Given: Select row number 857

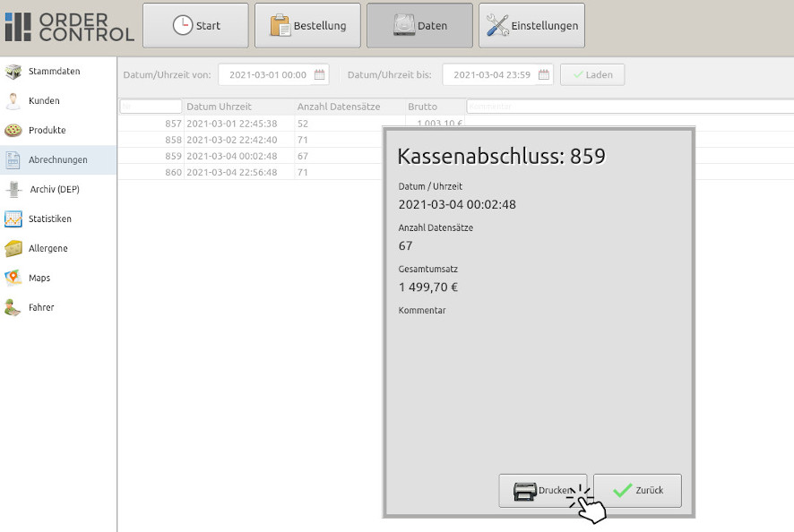Looking at the screenshot, I should click(173, 124).
